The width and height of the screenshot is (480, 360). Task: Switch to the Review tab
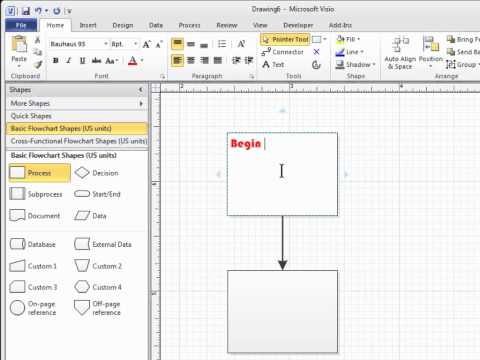point(227,25)
